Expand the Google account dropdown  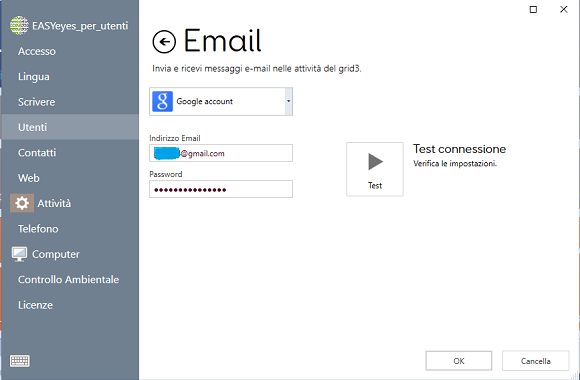289,101
